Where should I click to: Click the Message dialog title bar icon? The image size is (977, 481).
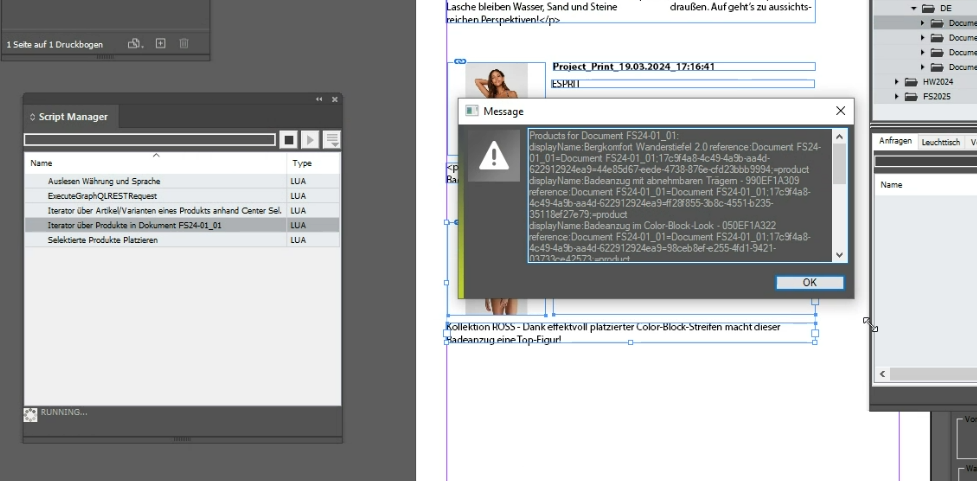[x=472, y=111]
